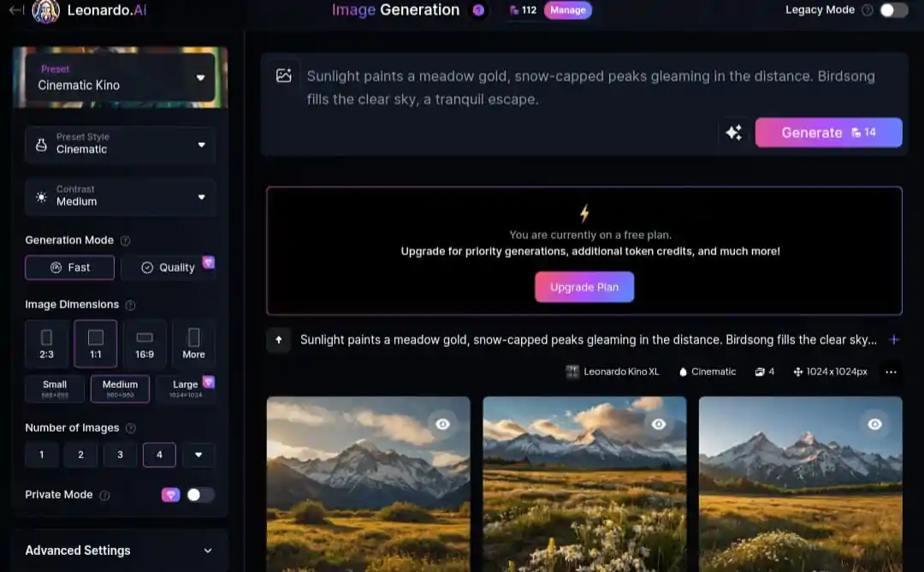
Task: Open the Cinematic Kino preset dropdown
Action: click(x=120, y=78)
